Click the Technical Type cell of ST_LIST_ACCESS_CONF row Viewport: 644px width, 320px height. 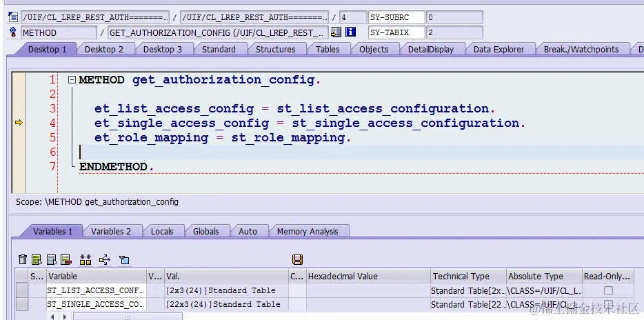click(x=469, y=290)
